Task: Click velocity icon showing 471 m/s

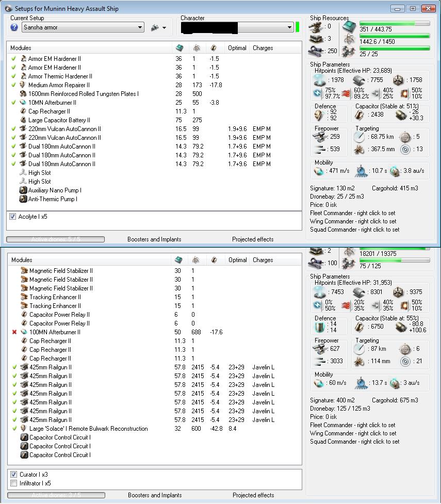Action: (319, 171)
